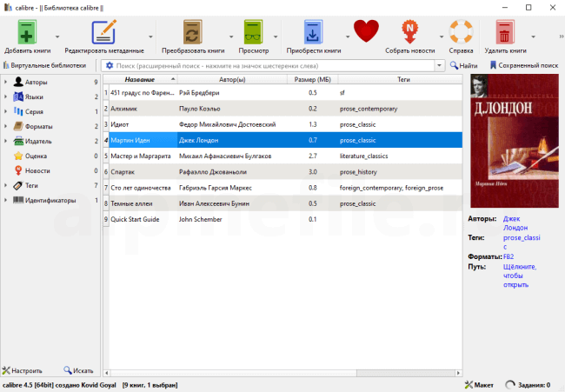
Task: Click the gear advanced search icon
Action: click(x=110, y=65)
